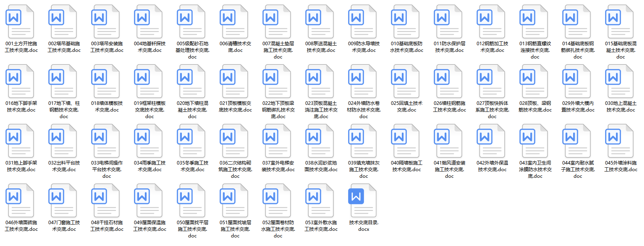Click the file name text 047门窗施工技术交底.doc
The height and width of the screenshot is (246, 644).
point(64,226)
